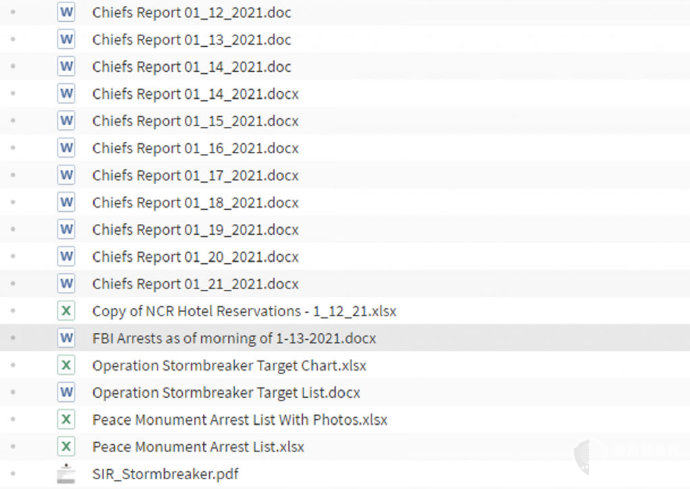
Task: Open Chiefs Report 01_20_2021.docx
Action: point(195,257)
